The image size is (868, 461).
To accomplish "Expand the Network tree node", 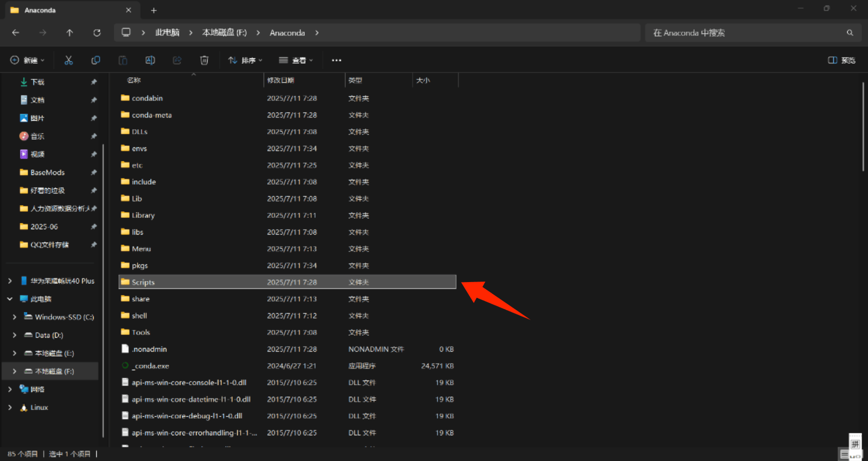I will 9,389.
